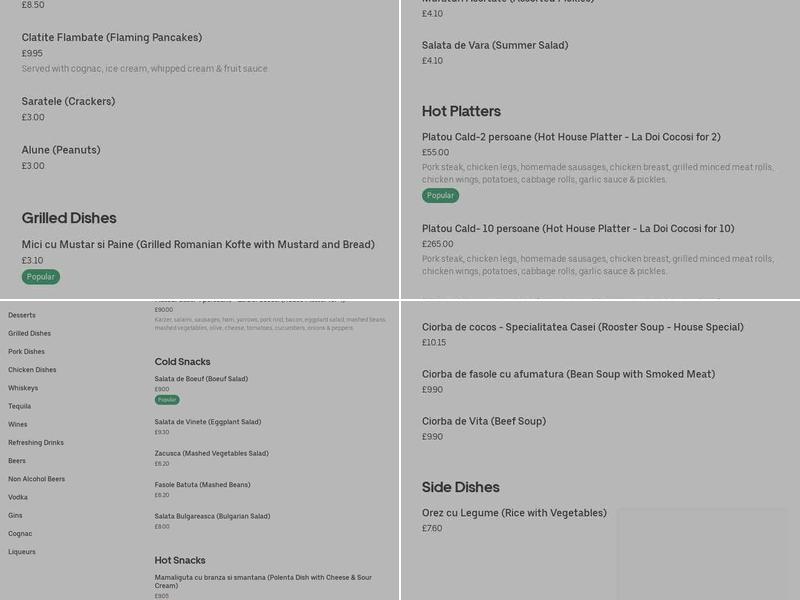Open Clatite Flambate (Flaming Pancakes) item

click(112, 38)
